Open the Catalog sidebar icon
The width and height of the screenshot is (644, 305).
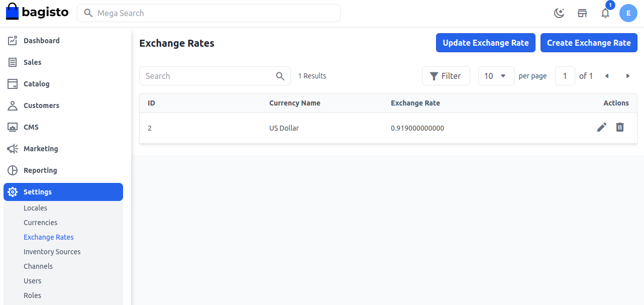coord(12,83)
